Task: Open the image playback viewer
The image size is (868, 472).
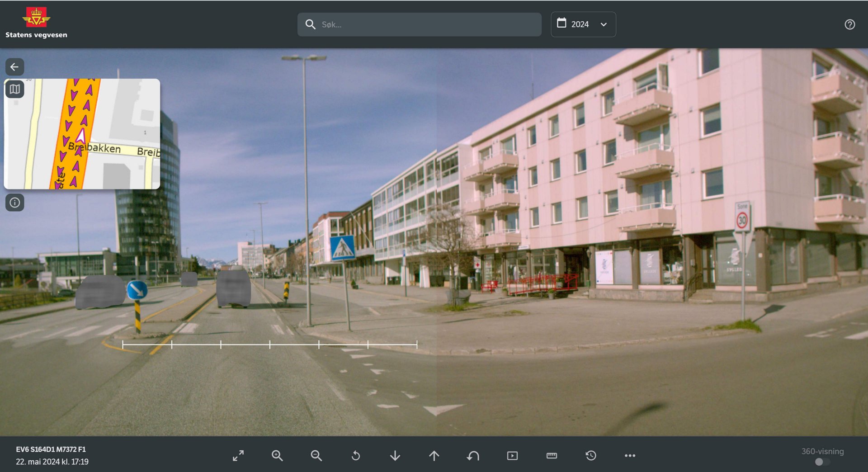Action: [512, 456]
